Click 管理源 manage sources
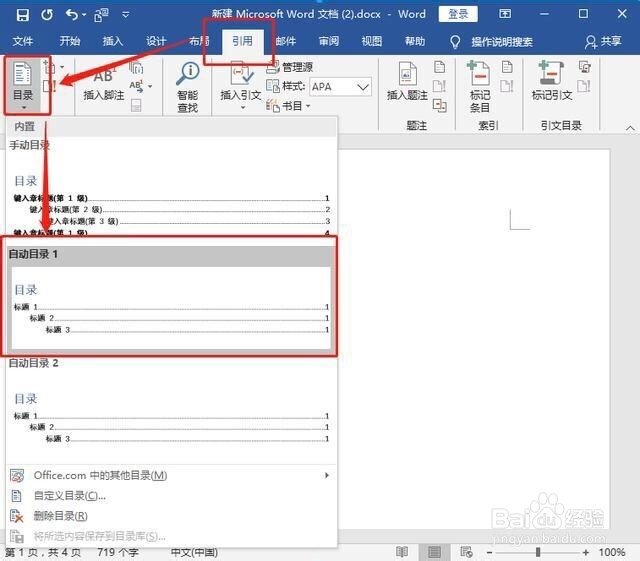 click(290, 67)
